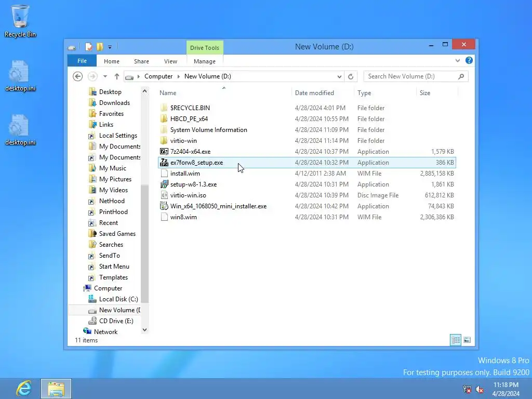The image size is (532, 399).
Task: Switch to Large icons view layout
Action: coord(467,340)
